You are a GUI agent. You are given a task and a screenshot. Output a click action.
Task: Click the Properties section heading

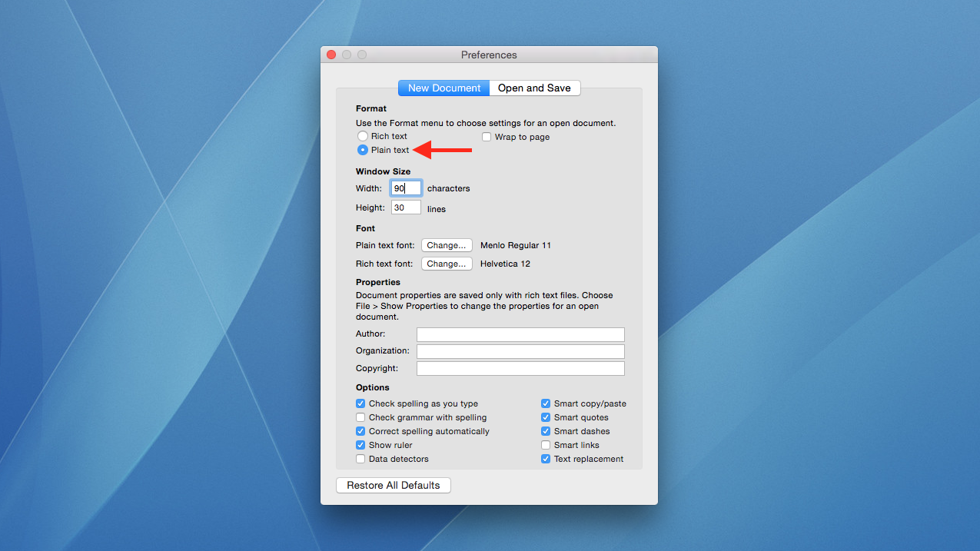[x=378, y=282]
